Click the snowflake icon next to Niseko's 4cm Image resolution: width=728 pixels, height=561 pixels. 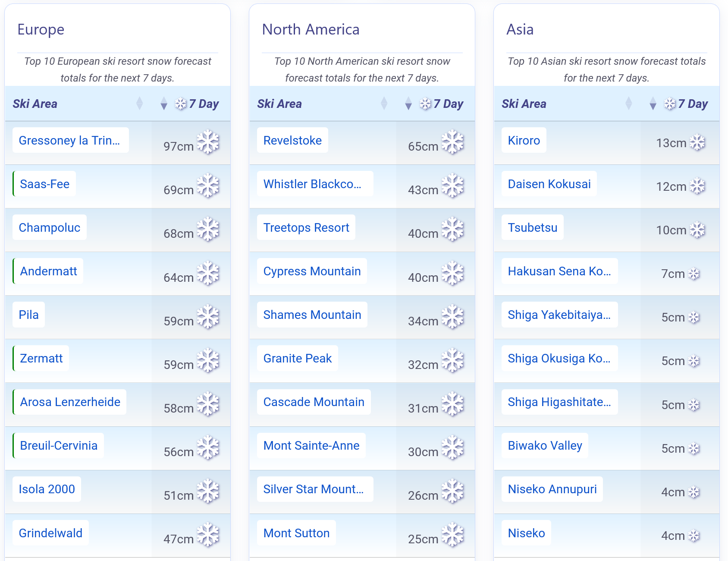(693, 536)
